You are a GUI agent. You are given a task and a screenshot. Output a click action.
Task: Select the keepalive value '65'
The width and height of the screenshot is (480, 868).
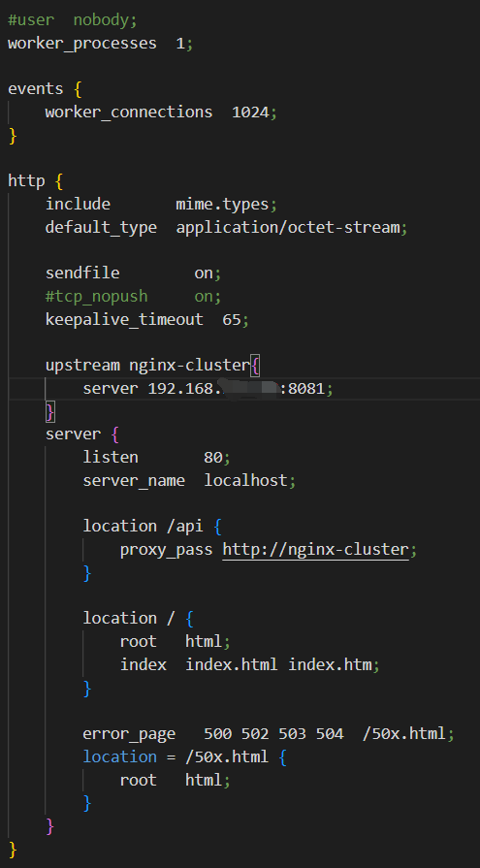pos(232,319)
